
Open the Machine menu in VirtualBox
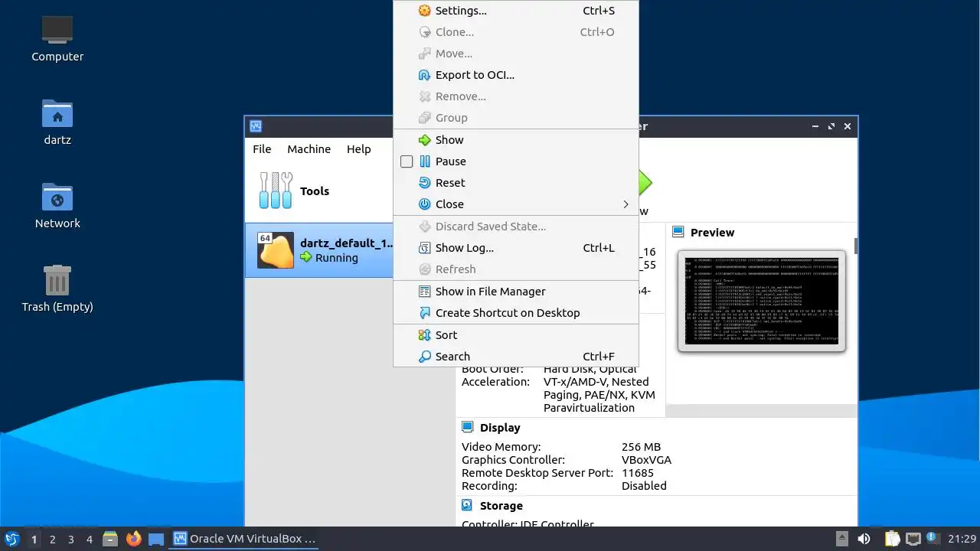(309, 149)
